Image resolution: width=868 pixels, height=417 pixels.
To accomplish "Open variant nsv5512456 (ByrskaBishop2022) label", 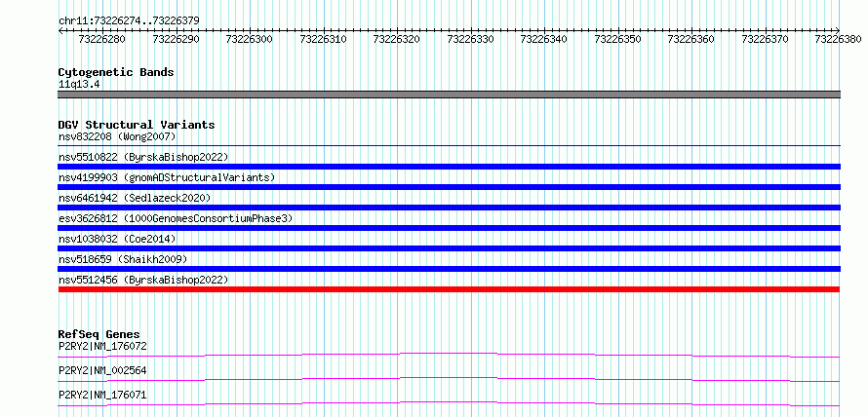I will click(x=143, y=280).
